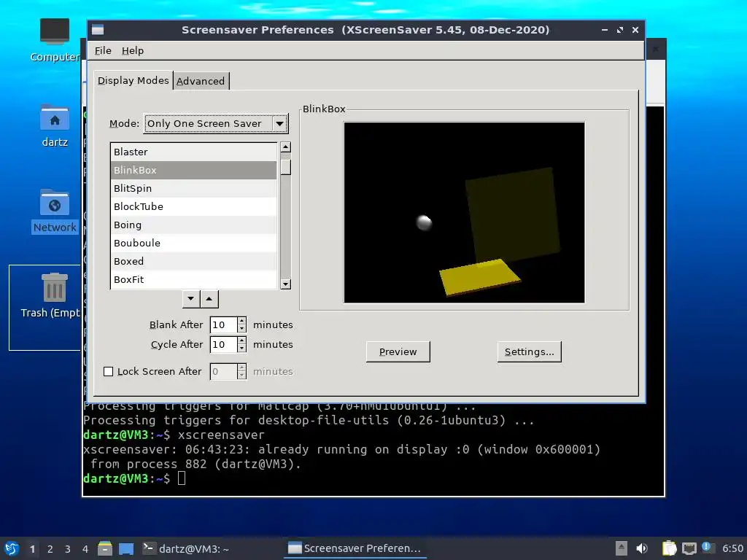Switch to workspace 1
Viewport: 747px width, 560px height.
click(32, 549)
